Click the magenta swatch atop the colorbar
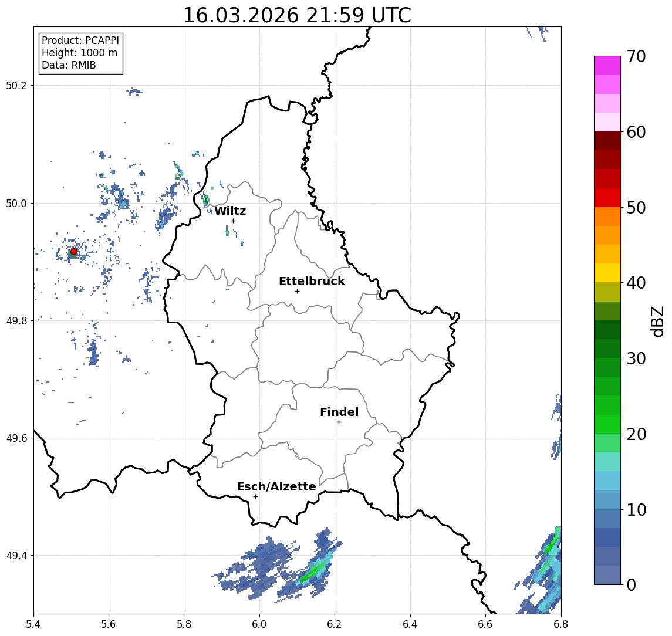 point(607,66)
